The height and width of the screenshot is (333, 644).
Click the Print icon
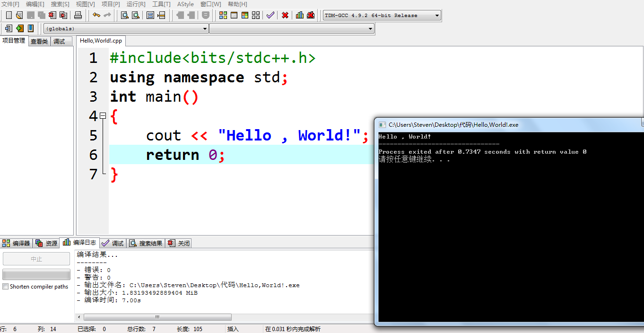[78, 15]
